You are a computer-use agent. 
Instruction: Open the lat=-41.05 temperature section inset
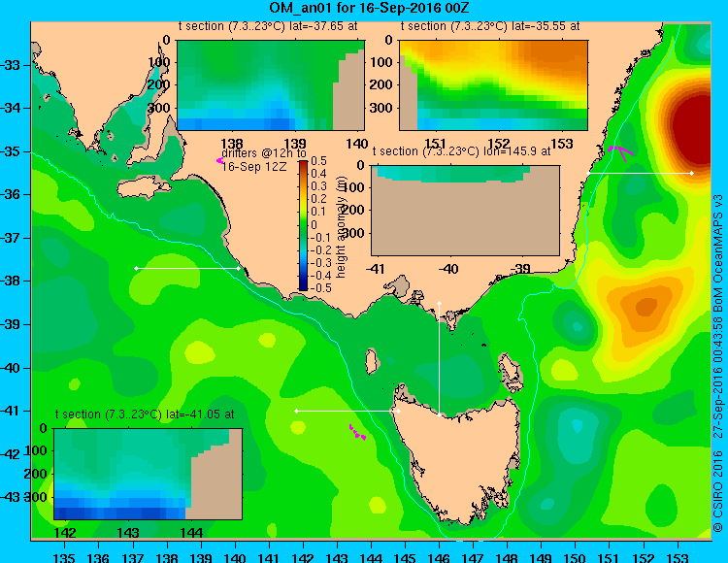pos(149,474)
